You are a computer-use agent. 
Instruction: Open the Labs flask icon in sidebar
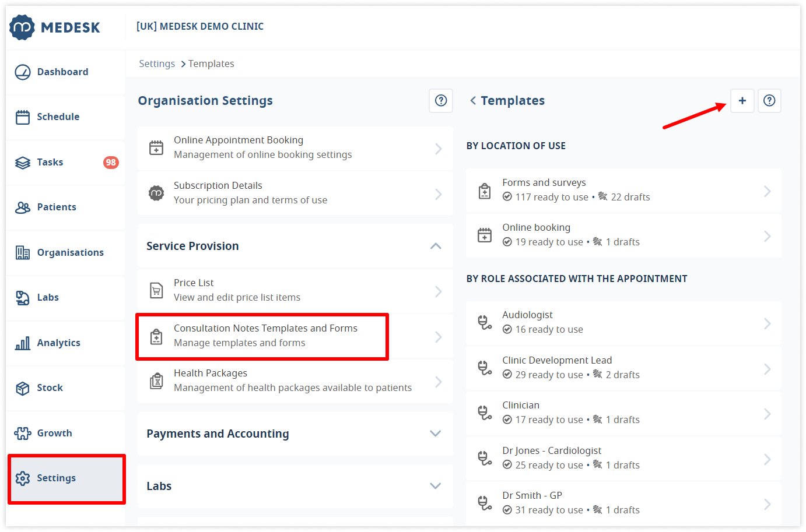coord(22,297)
